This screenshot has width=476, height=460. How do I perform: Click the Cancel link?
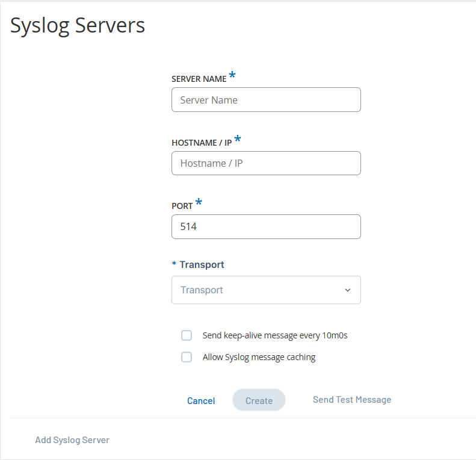201,401
